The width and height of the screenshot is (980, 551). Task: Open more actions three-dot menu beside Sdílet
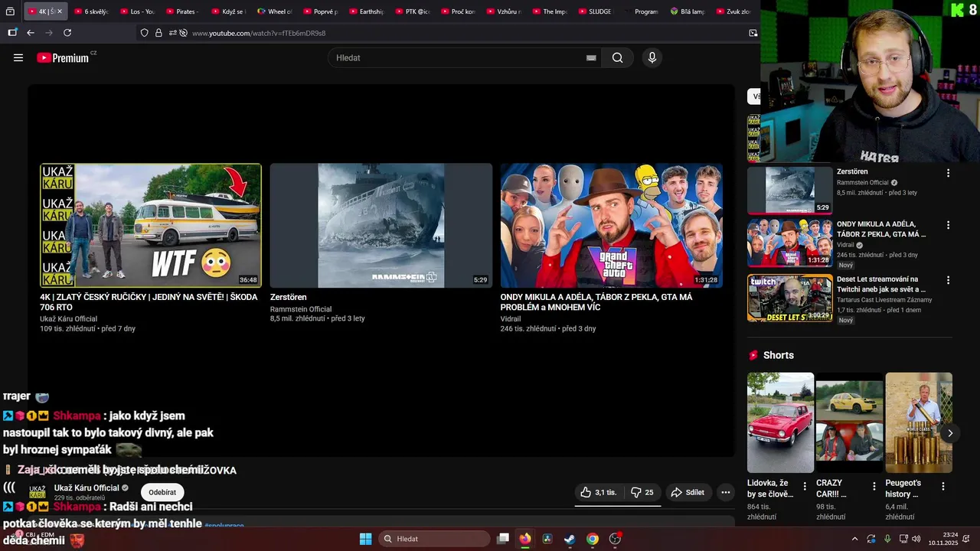726,492
